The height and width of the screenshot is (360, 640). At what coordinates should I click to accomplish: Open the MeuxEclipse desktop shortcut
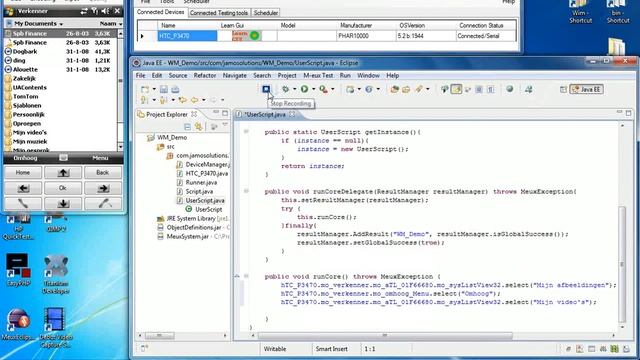pyautogui.click(x=18, y=324)
